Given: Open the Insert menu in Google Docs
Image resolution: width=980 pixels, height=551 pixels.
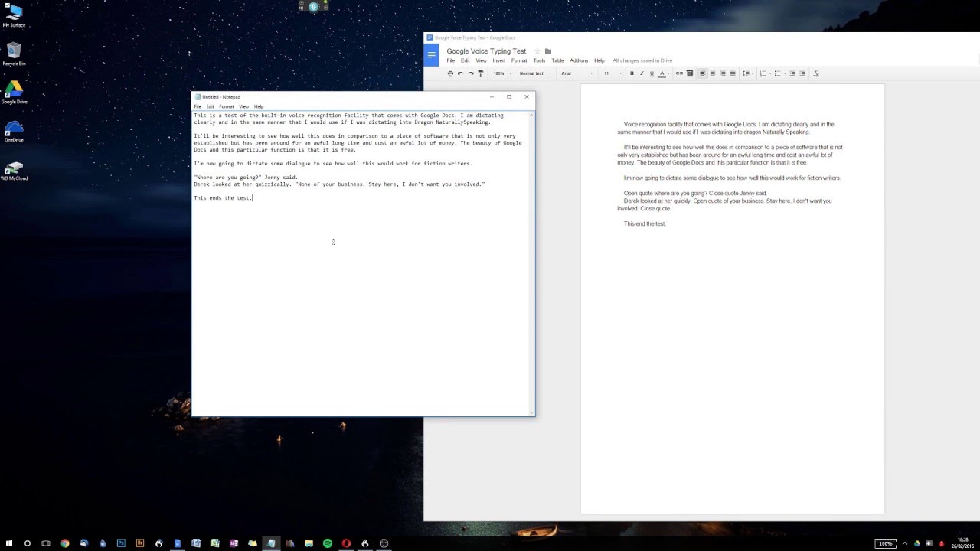Looking at the screenshot, I should pyautogui.click(x=499, y=60).
